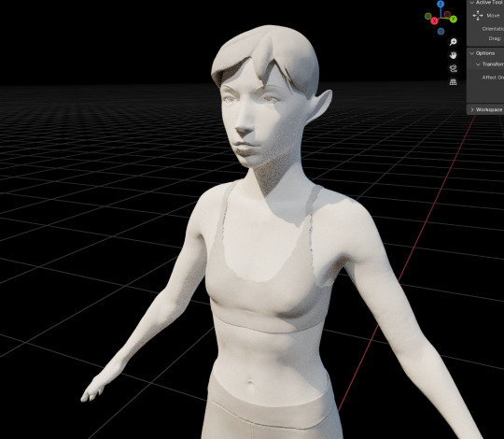The height and width of the screenshot is (439, 504).
Task: Switch perspective/orthographic with the grid icon
Action: (x=454, y=82)
